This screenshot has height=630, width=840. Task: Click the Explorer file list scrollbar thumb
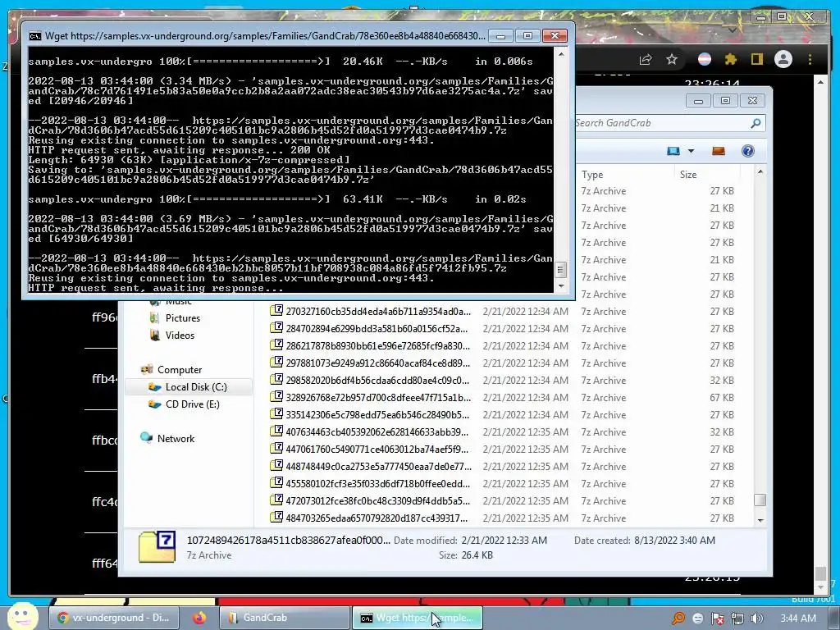(760, 500)
